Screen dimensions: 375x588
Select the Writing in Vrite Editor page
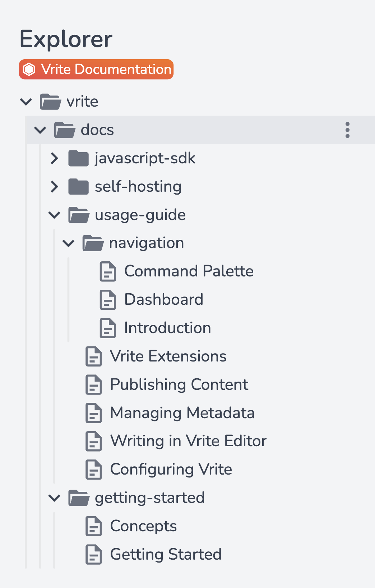click(188, 441)
